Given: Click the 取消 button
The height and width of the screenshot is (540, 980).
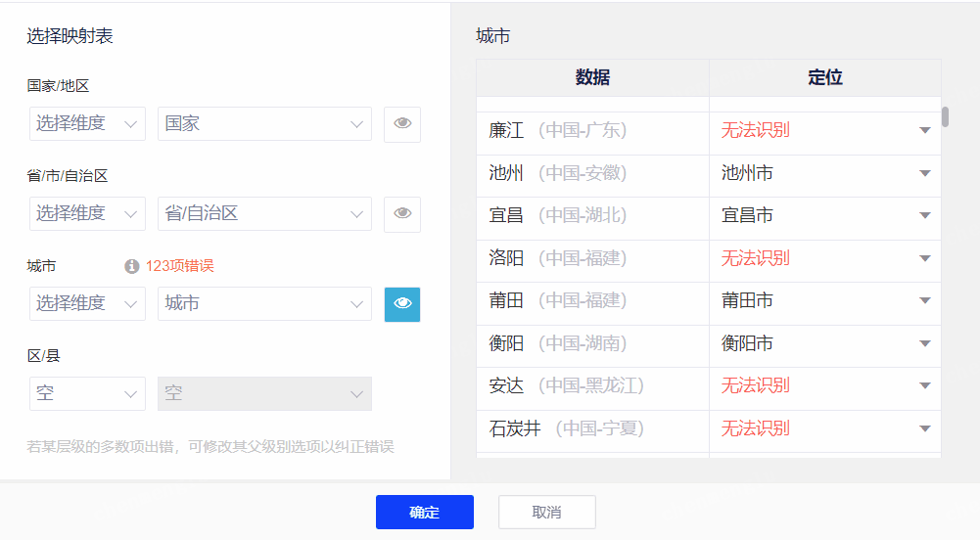Looking at the screenshot, I should (546, 513).
